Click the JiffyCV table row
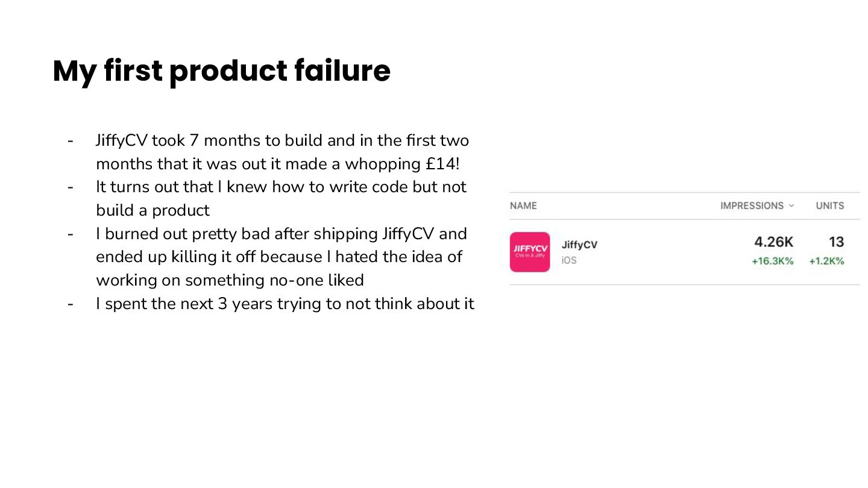Image resolution: width=868 pixels, height=488 pixels. [685, 252]
